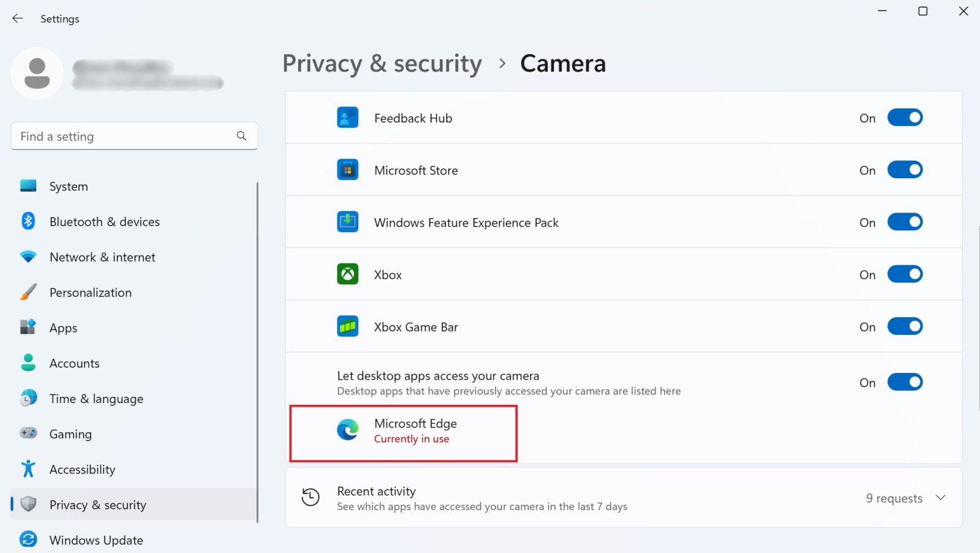This screenshot has height=553, width=980.
Task: Click the Microsoft Edge icon
Action: (348, 431)
